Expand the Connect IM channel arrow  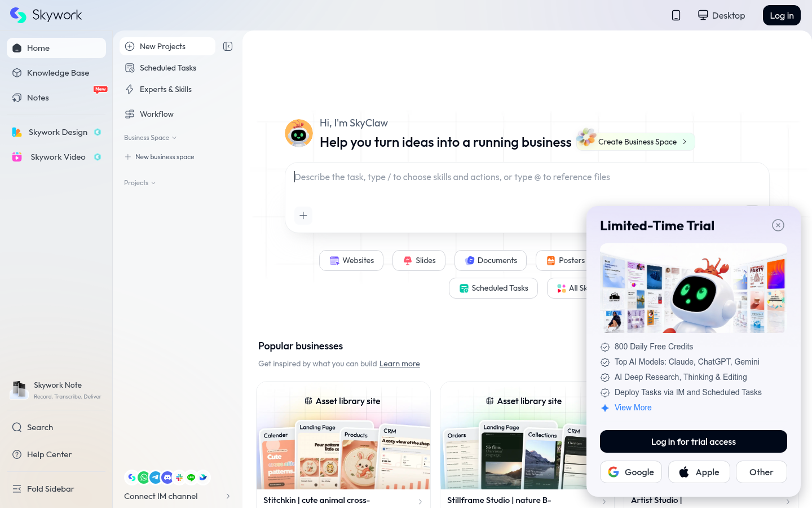point(228,496)
